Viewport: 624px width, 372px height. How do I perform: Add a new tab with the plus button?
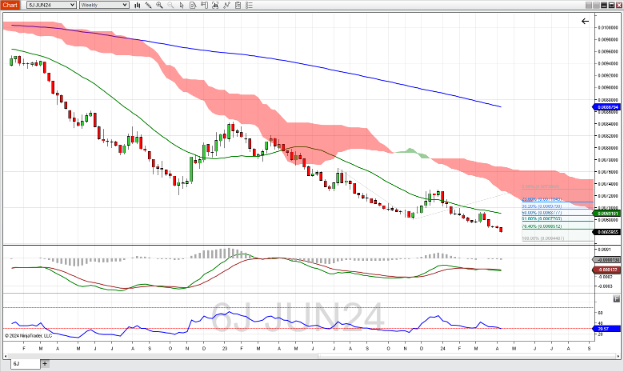[x=45, y=364]
